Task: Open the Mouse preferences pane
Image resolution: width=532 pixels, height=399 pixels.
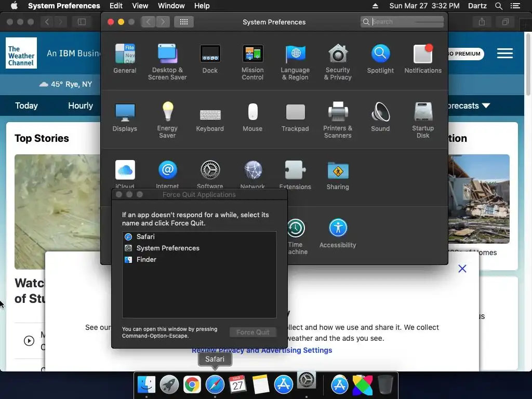Action: pyautogui.click(x=252, y=117)
